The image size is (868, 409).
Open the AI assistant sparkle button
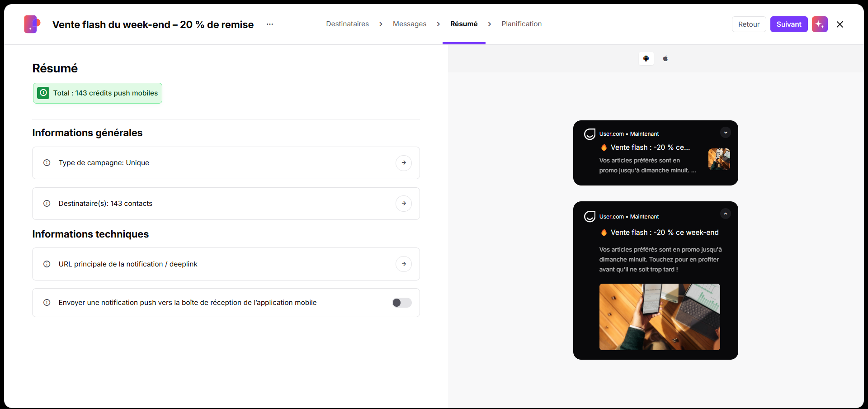coord(820,24)
